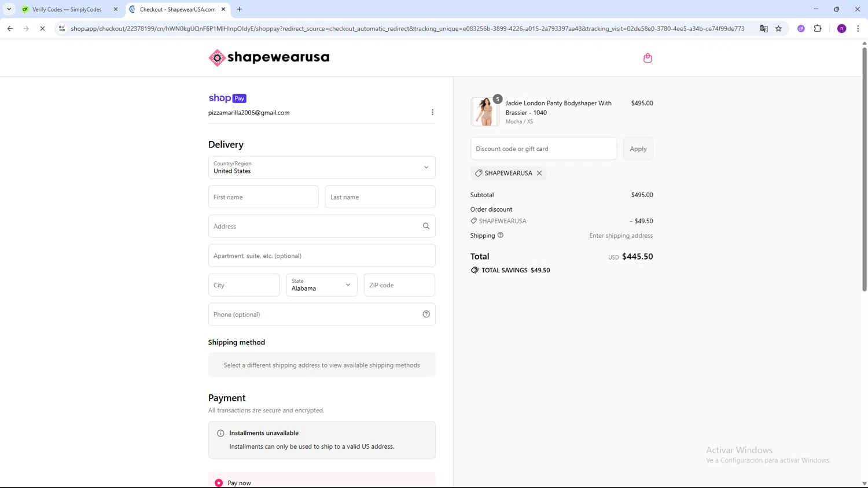Close the Verify Codes SimplyCodes tab

point(116,9)
